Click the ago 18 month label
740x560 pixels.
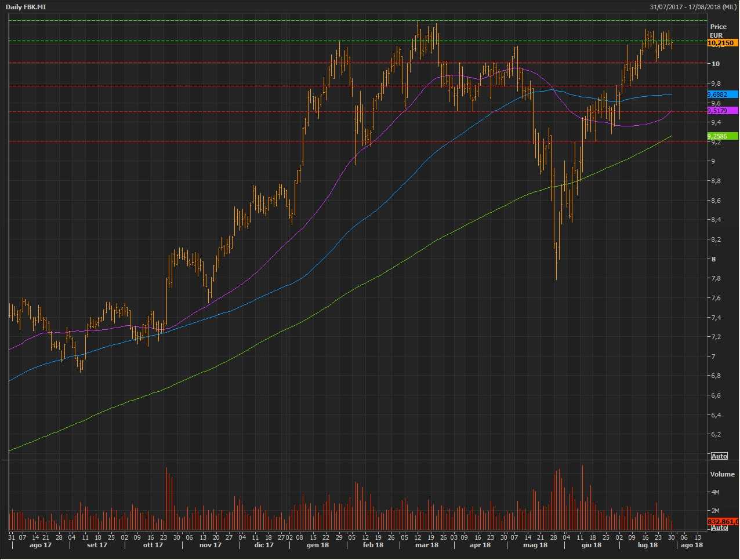pos(691,545)
